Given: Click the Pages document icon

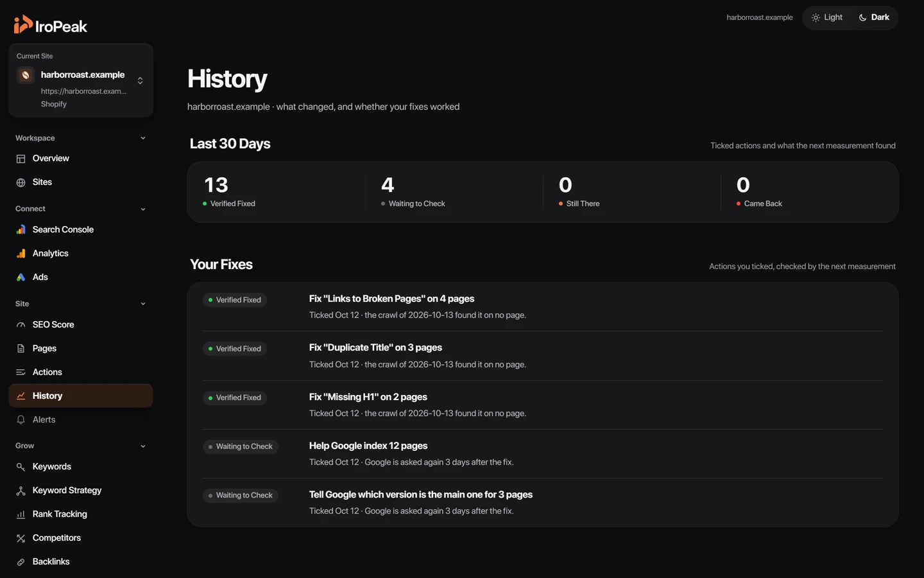Looking at the screenshot, I should point(21,349).
